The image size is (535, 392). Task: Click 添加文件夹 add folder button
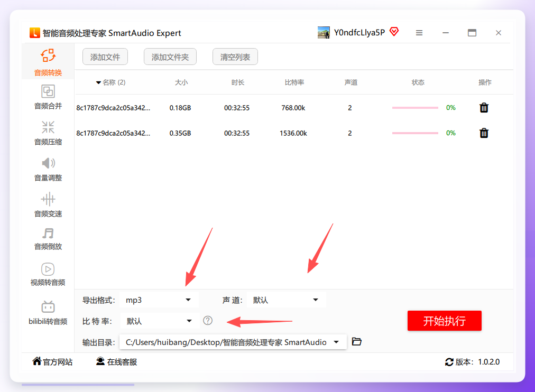[x=170, y=57]
